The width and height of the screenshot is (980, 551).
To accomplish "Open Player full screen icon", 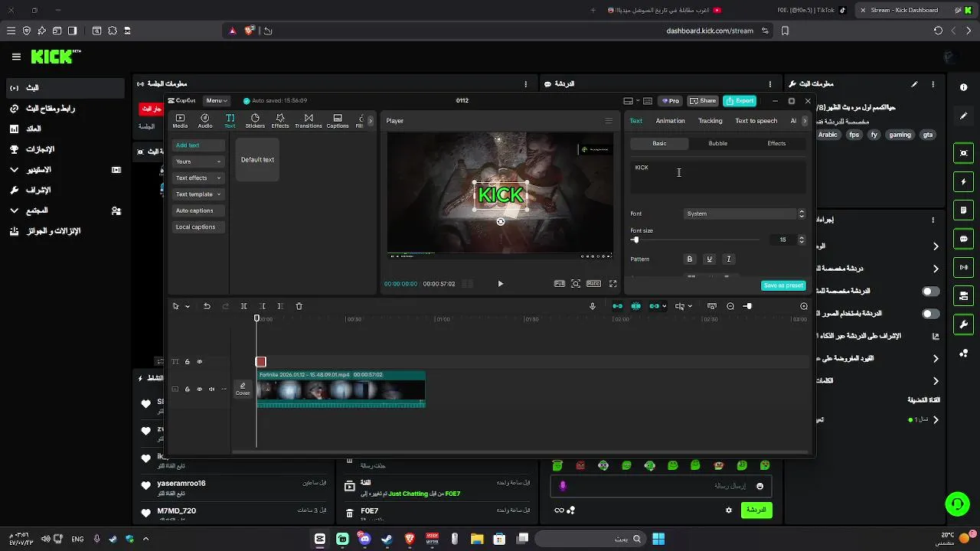I will [612, 284].
